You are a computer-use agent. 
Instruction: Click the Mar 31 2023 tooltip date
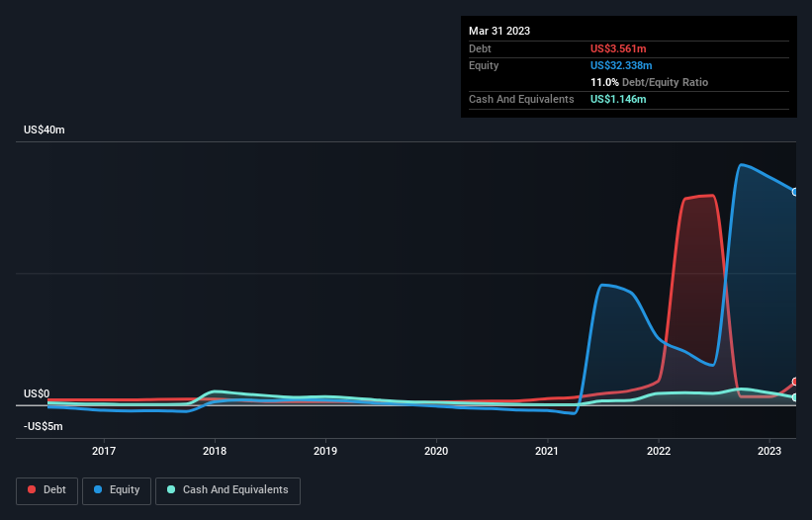(499, 31)
